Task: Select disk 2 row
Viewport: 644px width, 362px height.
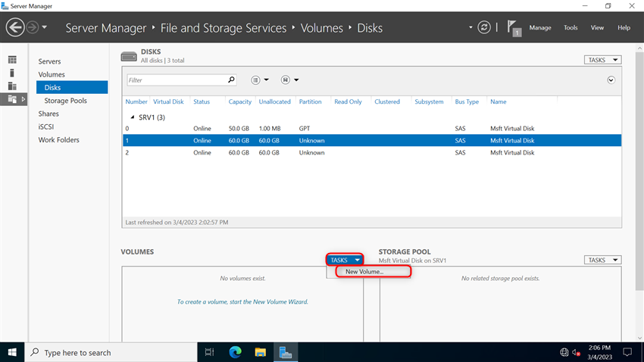Action: (372, 153)
